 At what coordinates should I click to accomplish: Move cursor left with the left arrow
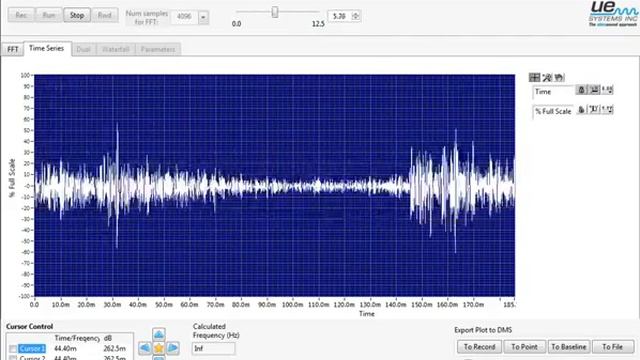point(144,348)
